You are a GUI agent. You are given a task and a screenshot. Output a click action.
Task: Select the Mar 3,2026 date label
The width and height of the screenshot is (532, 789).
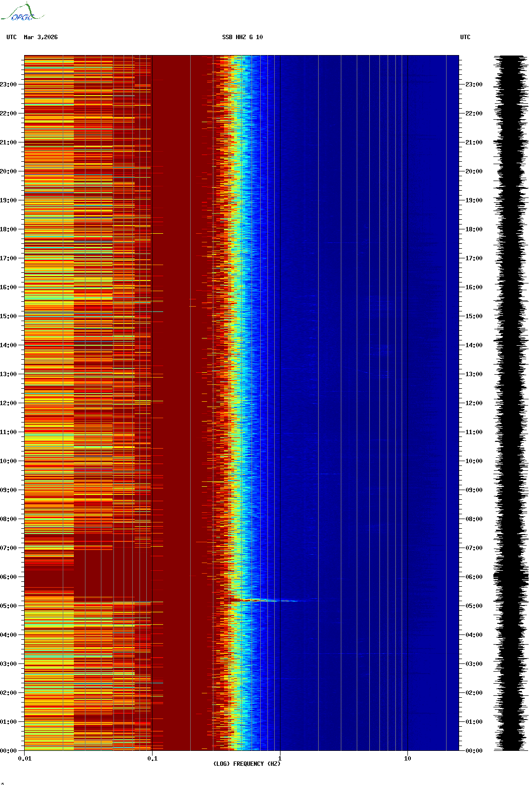(41, 37)
